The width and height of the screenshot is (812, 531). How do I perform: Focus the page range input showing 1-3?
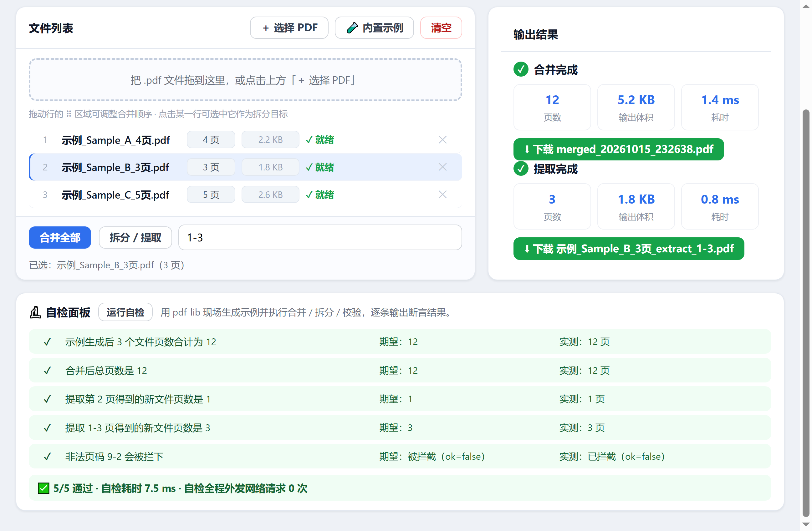click(320, 237)
